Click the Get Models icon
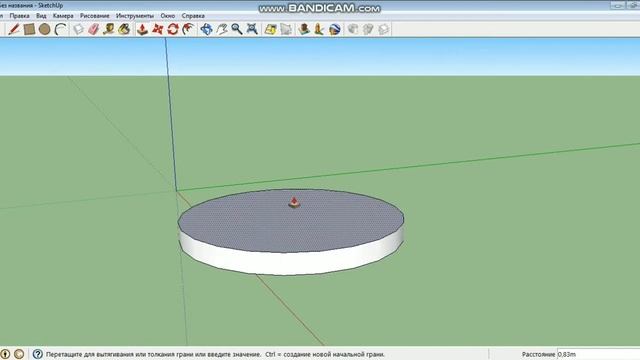The height and width of the screenshot is (360, 640). point(353,29)
